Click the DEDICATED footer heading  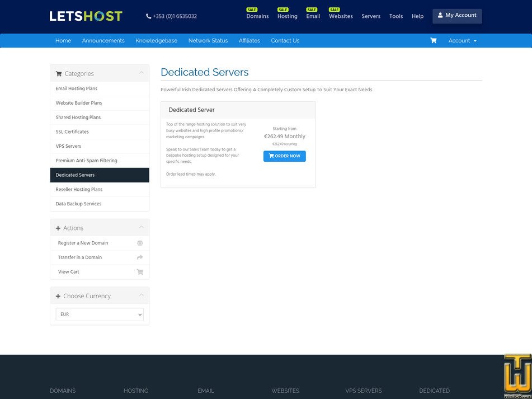pyautogui.click(x=434, y=391)
